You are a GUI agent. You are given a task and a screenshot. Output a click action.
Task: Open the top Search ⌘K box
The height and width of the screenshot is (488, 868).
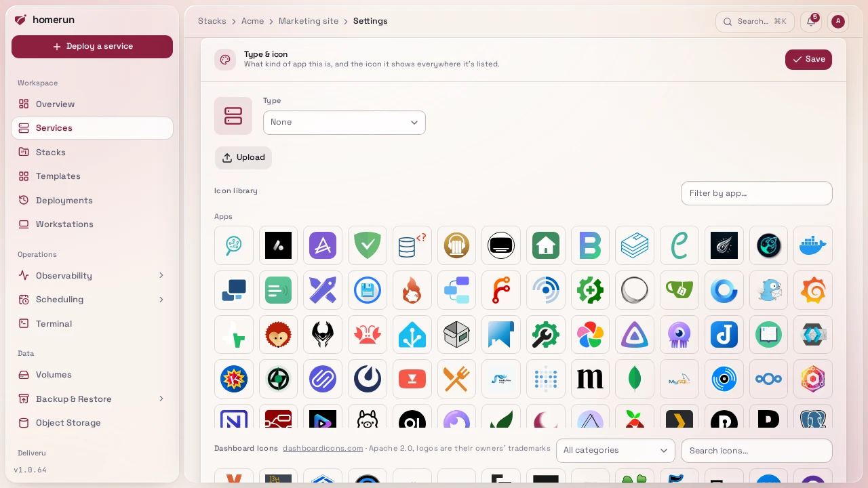click(755, 22)
